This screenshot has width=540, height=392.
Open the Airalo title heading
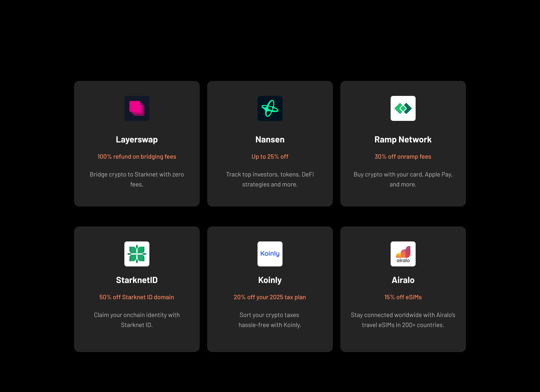click(403, 280)
